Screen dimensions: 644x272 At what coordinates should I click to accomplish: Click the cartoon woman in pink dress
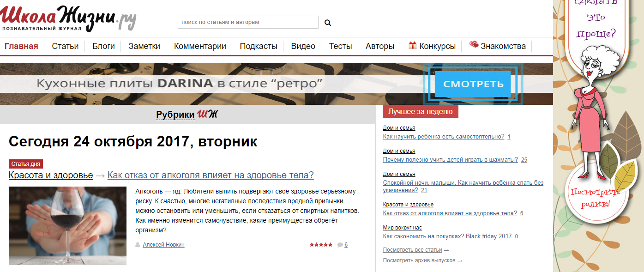pyautogui.click(x=591, y=111)
